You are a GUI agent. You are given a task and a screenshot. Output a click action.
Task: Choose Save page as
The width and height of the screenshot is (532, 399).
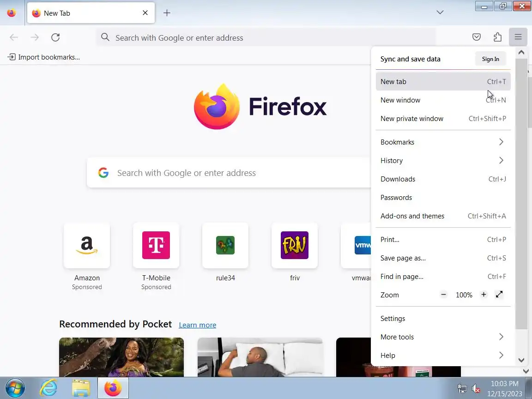[443, 258]
